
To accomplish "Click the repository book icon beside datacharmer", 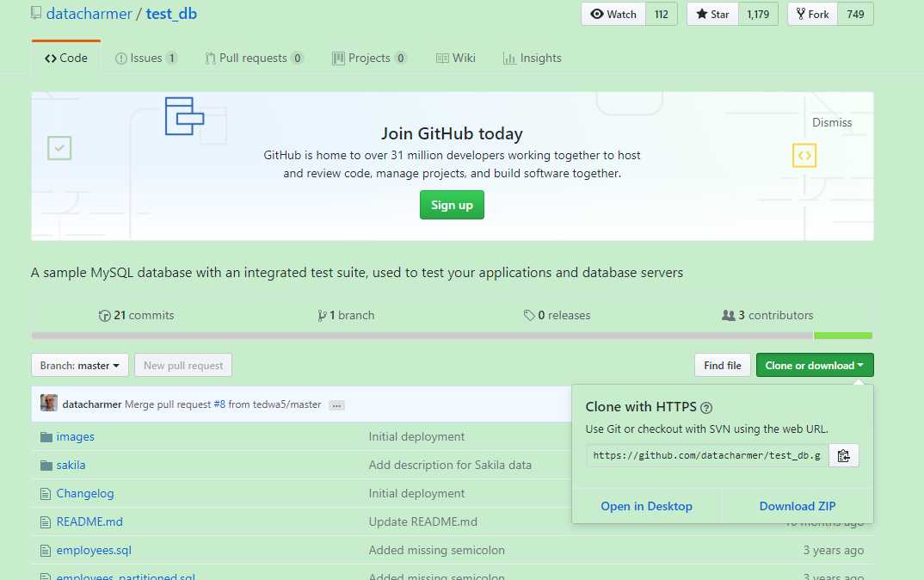I will tap(36, 13).
